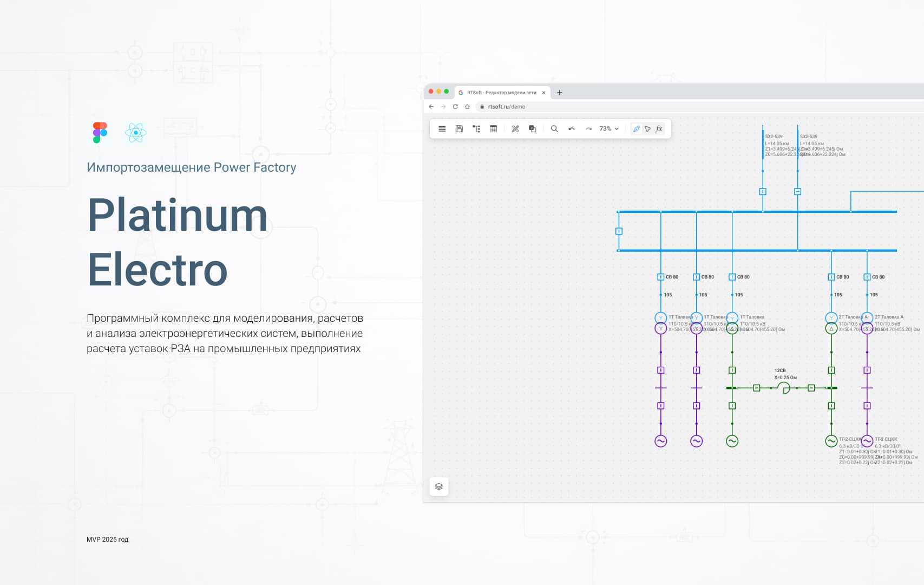This screenshot has width=924, height=585.
Task: Click the magnifier search icon
Action: [x=554, y=129]
